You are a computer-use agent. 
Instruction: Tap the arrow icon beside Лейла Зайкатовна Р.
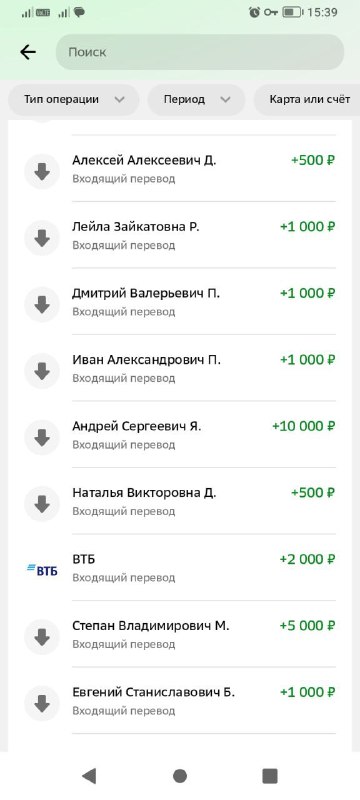click(42, 238)
